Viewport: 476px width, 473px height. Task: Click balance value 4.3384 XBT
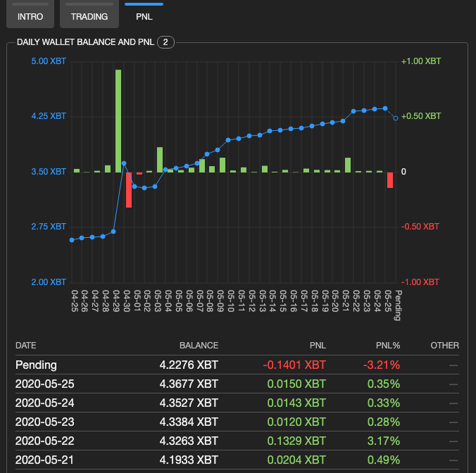189,422
